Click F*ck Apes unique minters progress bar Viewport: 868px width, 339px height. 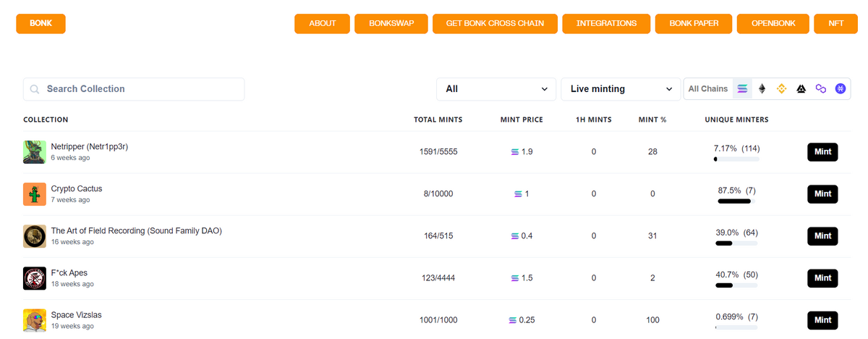(x=736, y=285)
